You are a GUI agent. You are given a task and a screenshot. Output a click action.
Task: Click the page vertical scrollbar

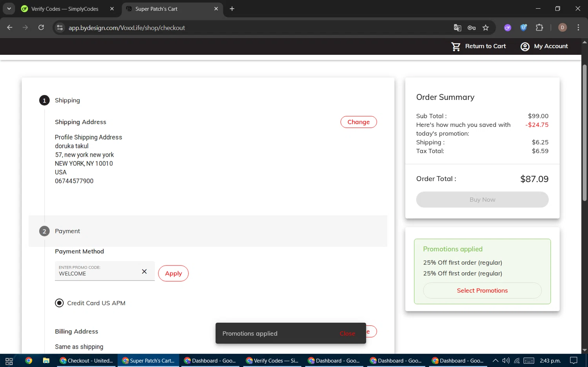pos(584,133)
